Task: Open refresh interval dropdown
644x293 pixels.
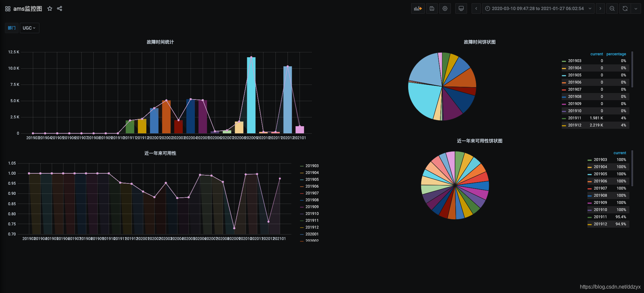Action: click(x=636, y=8)
